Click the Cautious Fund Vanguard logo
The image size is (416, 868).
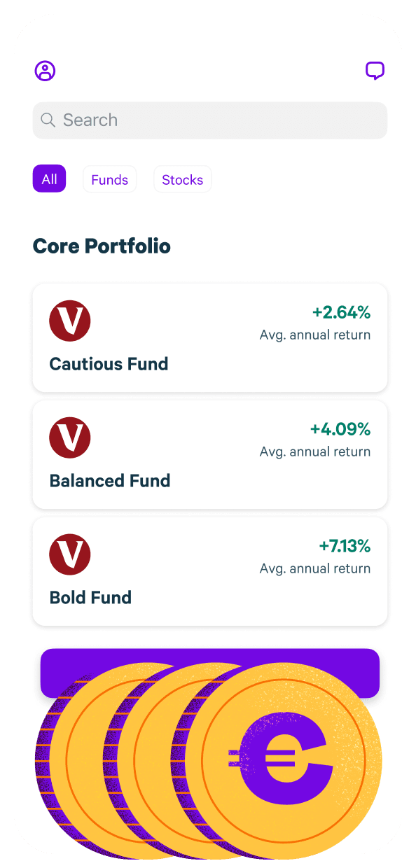click(70, 321)
